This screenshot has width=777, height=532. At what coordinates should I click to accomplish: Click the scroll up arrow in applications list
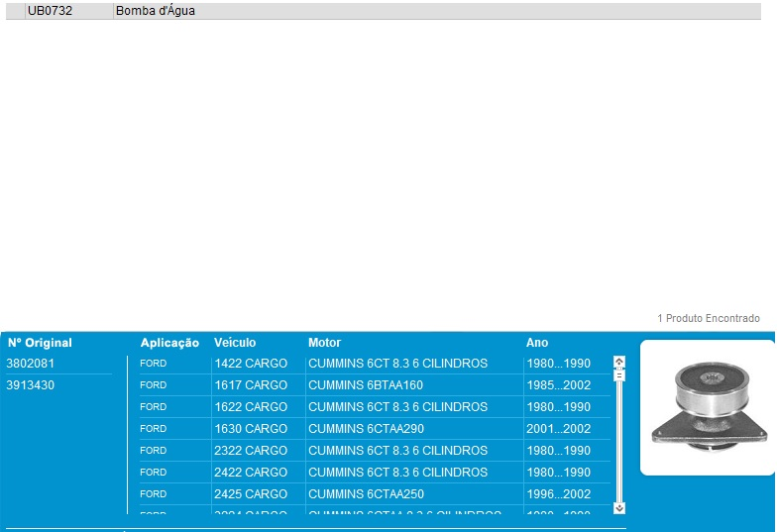coord(619,362)
